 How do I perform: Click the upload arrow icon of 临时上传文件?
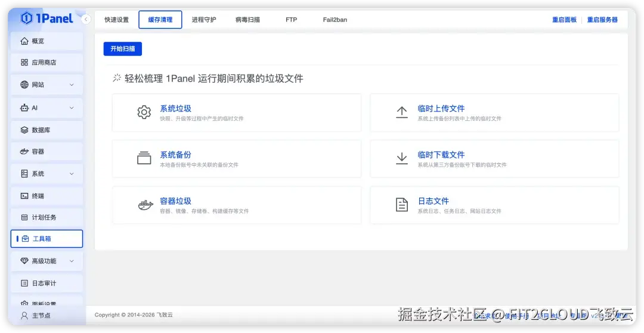(x=402, y=113)
